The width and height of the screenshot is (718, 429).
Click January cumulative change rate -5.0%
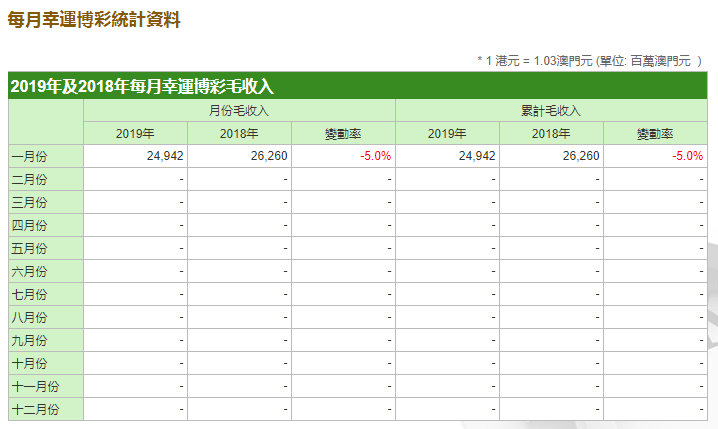pyautogui.click(x=687, y=156)
